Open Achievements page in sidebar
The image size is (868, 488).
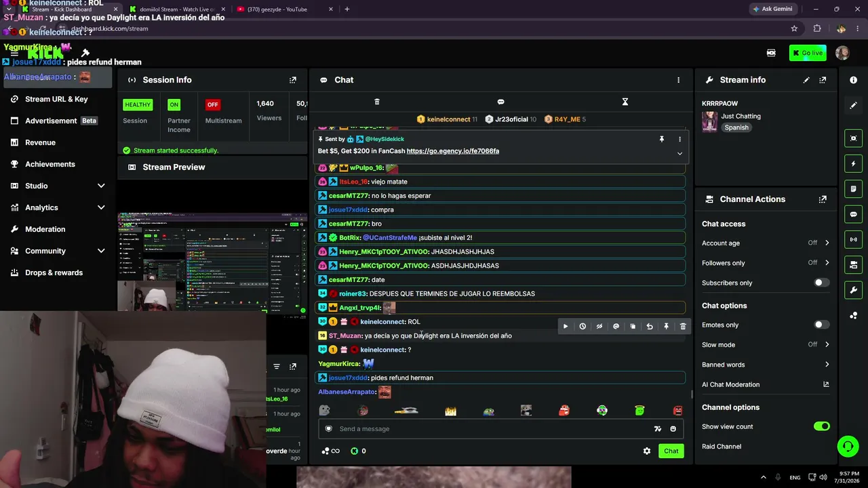(57, 164)
